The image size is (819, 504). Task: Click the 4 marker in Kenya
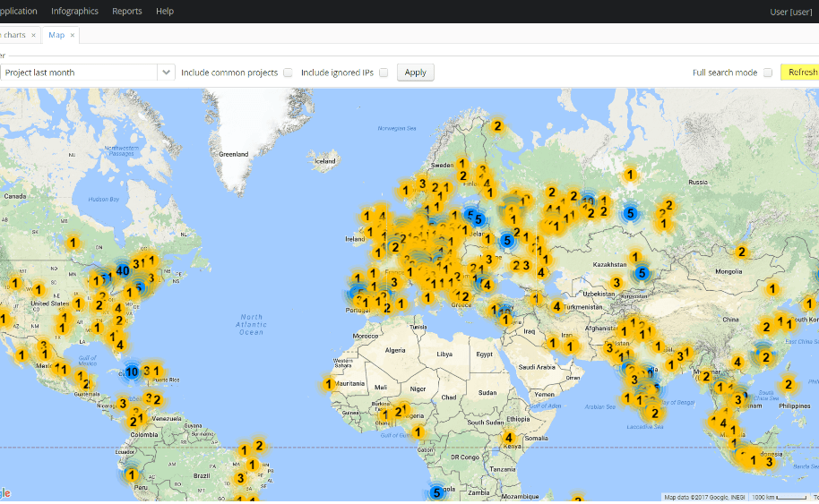[509, 438]
